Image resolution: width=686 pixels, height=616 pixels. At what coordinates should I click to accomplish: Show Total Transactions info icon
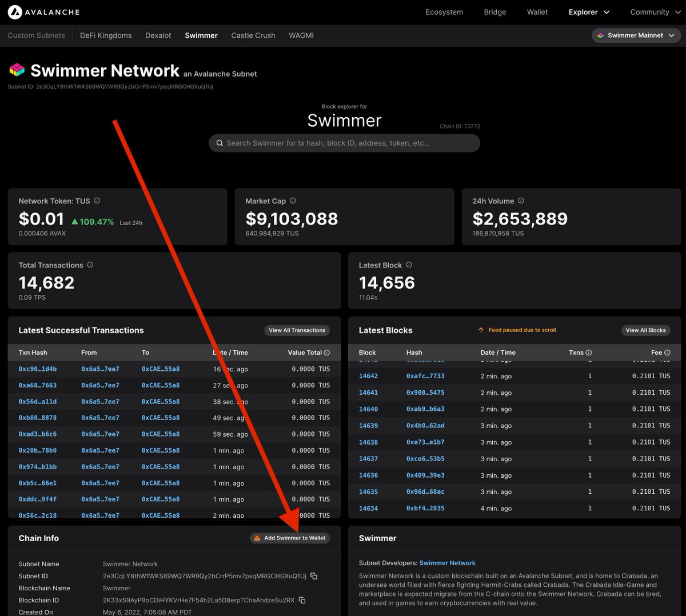click(90, 265)
